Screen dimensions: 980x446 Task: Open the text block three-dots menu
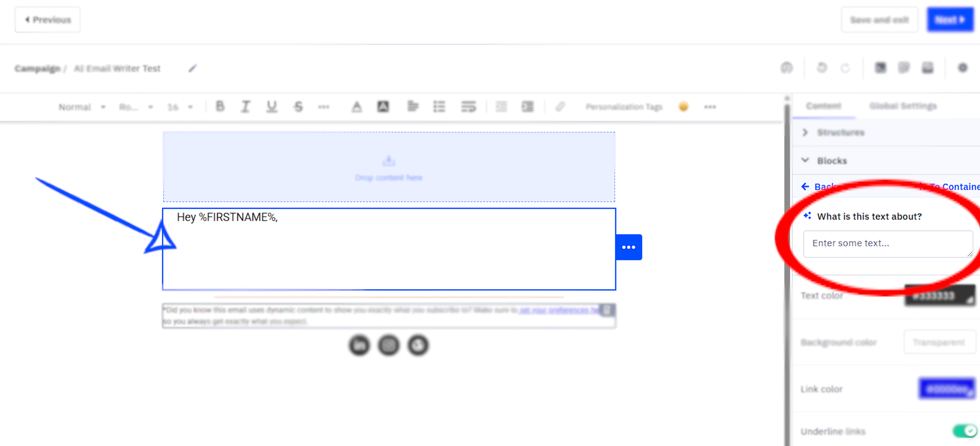(628, 247)
